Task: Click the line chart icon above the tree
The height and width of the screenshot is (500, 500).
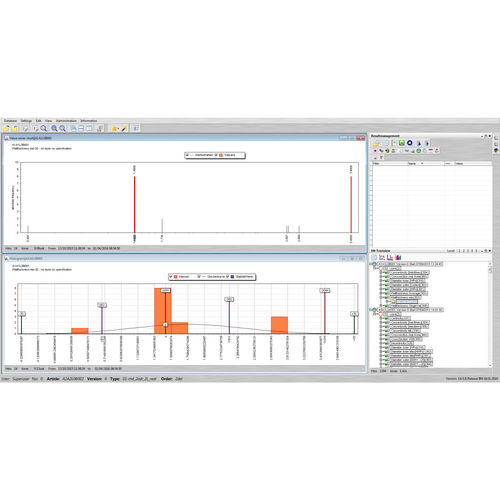Action: 382,257
